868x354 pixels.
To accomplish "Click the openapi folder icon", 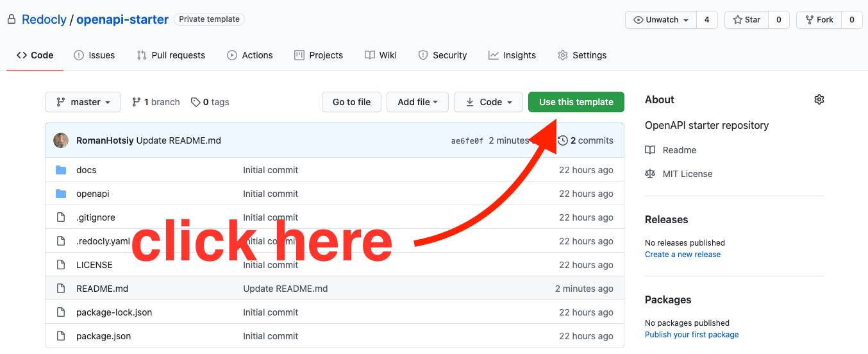I will click(x=61, y=194).
